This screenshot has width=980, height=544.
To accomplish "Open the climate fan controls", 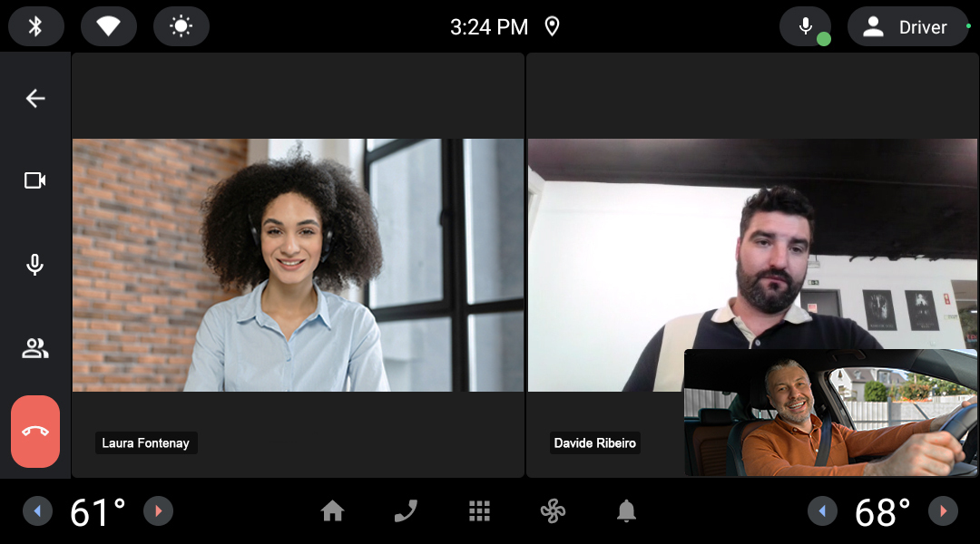I will 553,511.
